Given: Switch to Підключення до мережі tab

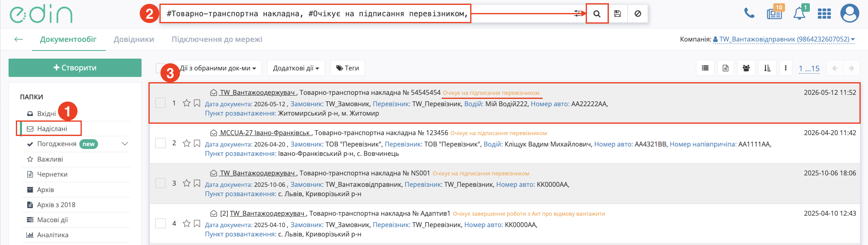Looking at the screenshot, I should tap(217, 39).
